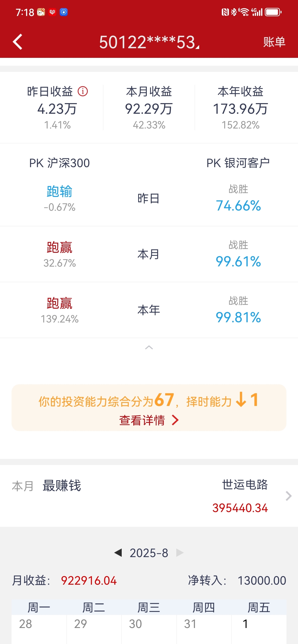Tap the Bluetooth status bar icon
Viewport: 298px width, 644px height.
pos(234,12)
